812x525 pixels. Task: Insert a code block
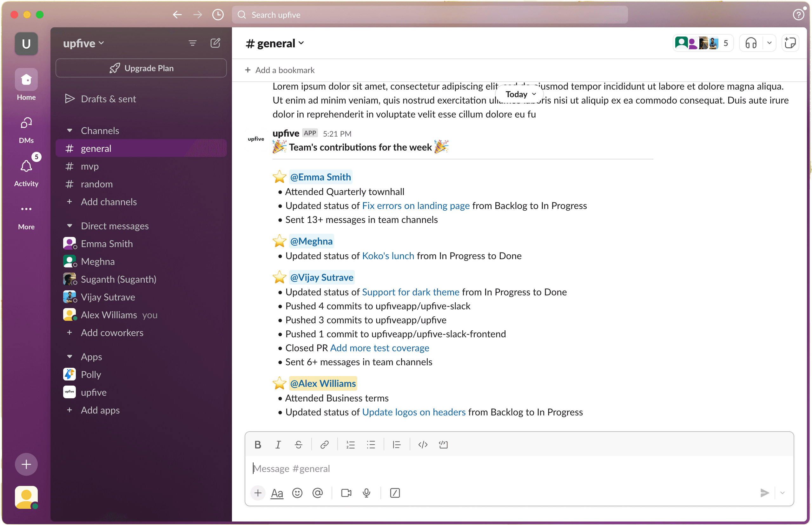[443, 445]
